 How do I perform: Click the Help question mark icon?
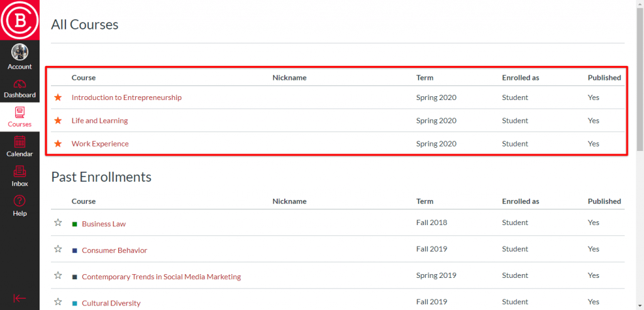click(19, 201)
